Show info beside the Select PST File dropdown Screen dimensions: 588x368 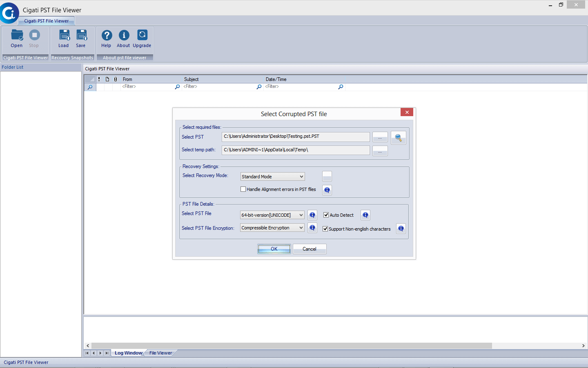(x=312, y=215)
